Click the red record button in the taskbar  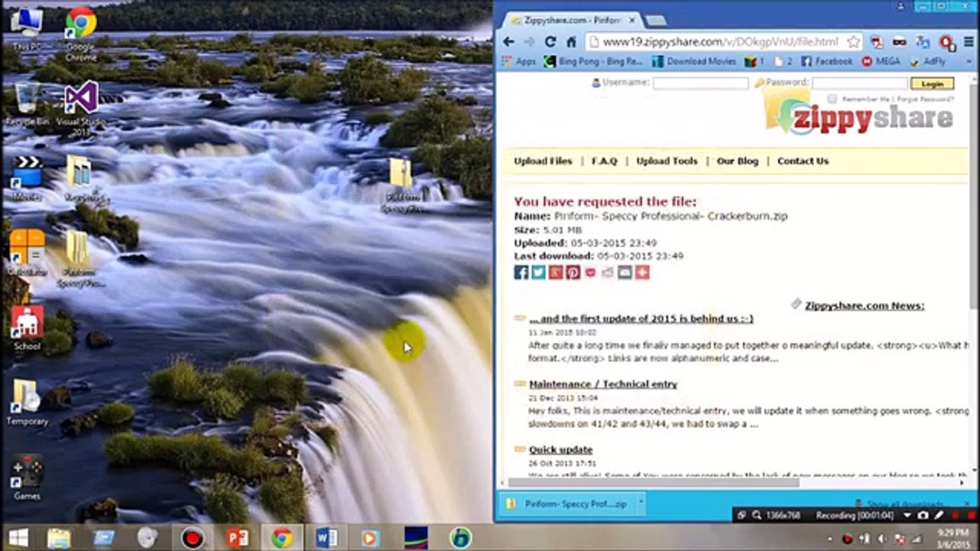(x=192, y=538)
